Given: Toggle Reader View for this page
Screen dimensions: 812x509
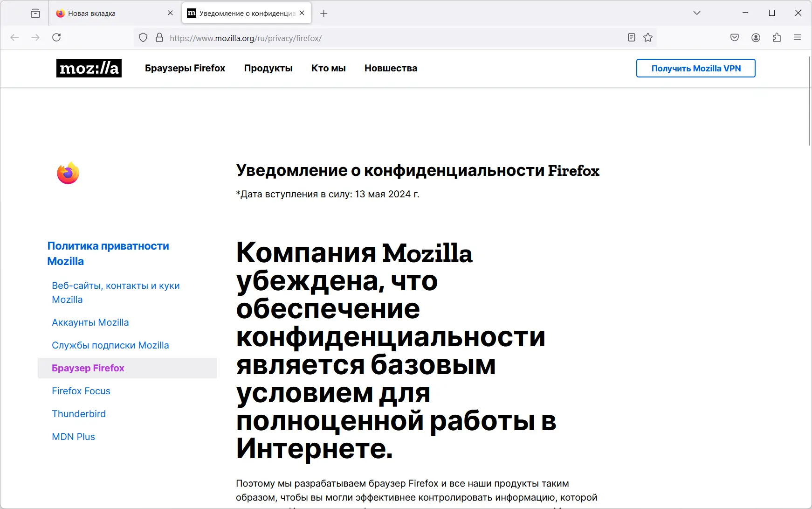Looking at the screenshot, I should point(632,37).
